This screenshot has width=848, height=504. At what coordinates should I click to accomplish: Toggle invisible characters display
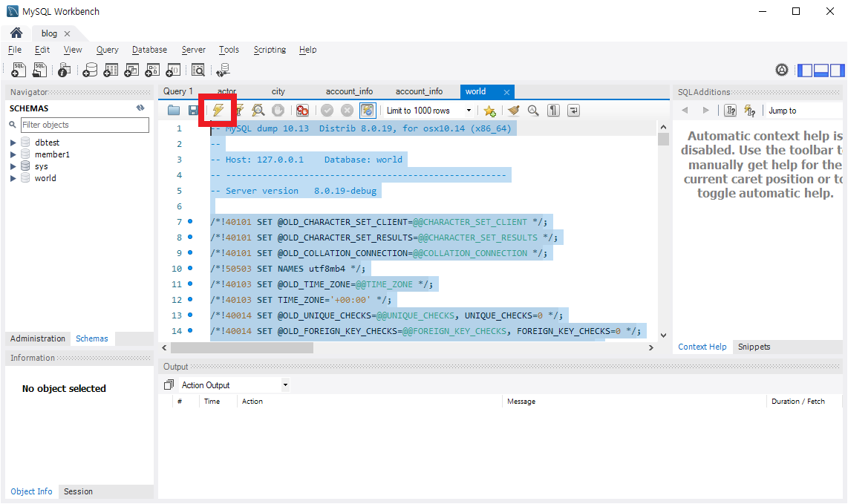tap(553, 111)
